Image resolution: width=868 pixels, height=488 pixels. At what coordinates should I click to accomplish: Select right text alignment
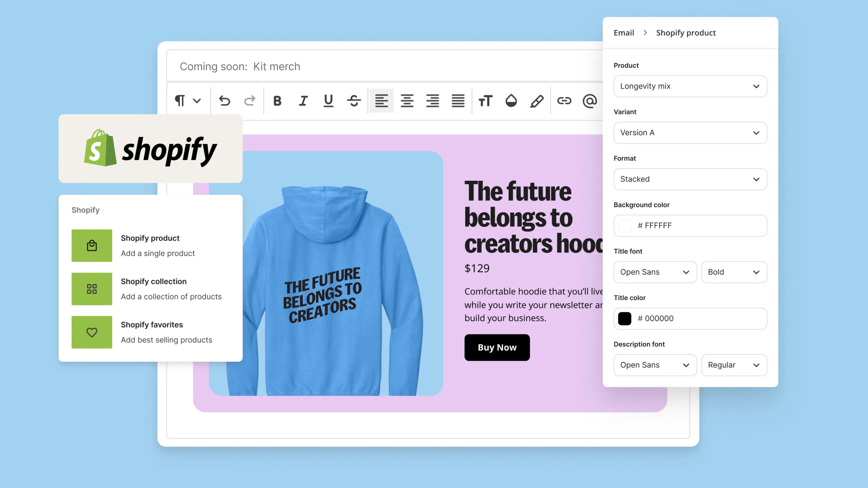[433, 100]
